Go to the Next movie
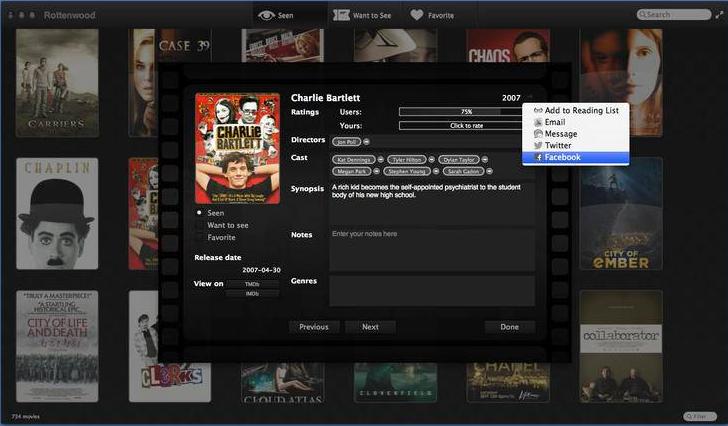728x426 pixels. (x=370, y=327)
